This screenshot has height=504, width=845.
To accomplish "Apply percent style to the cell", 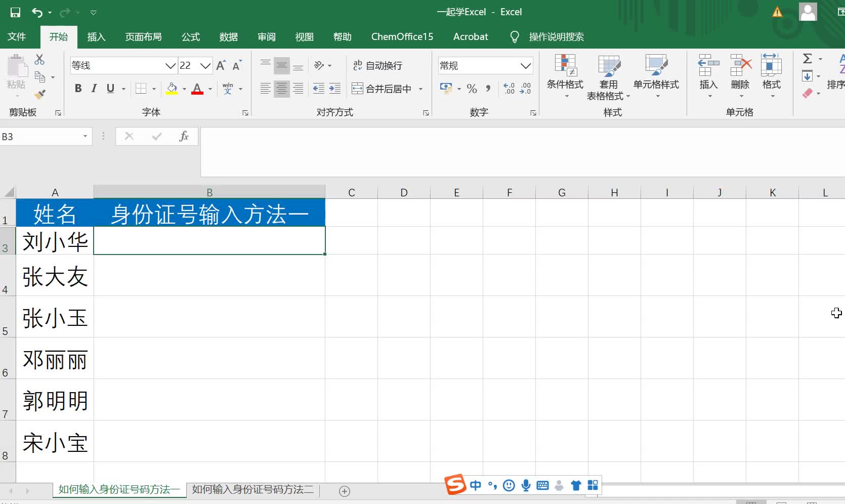I will pyautogui.click(x=472, y=89).
